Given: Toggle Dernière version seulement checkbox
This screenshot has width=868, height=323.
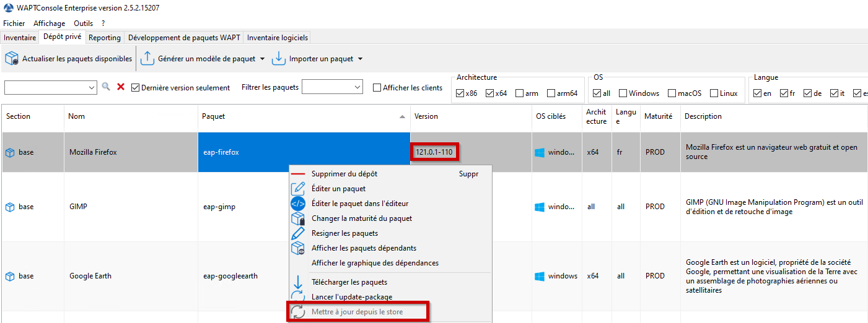Looking at the screenshot, I should 136,88.
